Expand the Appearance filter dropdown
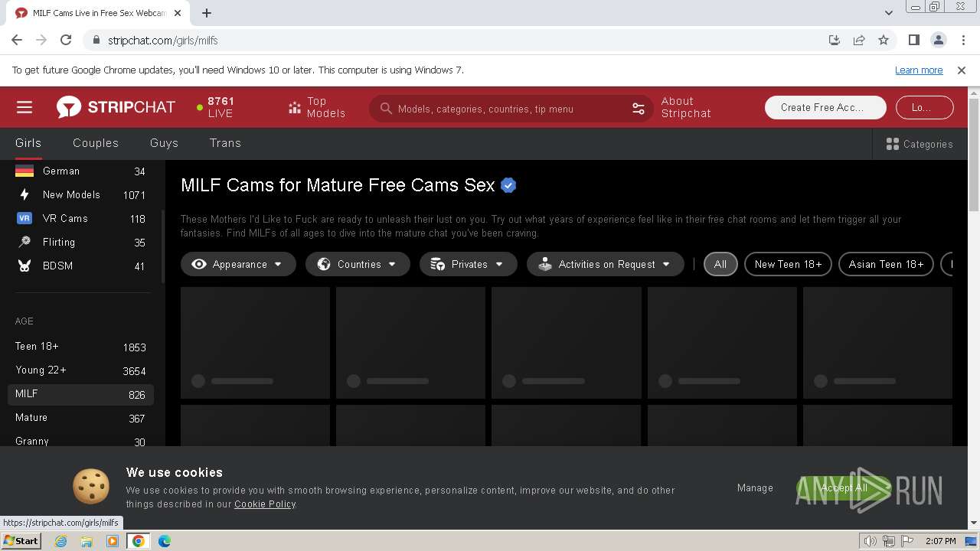The width and height of the screenshot is (980, 551). coord(238,264)
